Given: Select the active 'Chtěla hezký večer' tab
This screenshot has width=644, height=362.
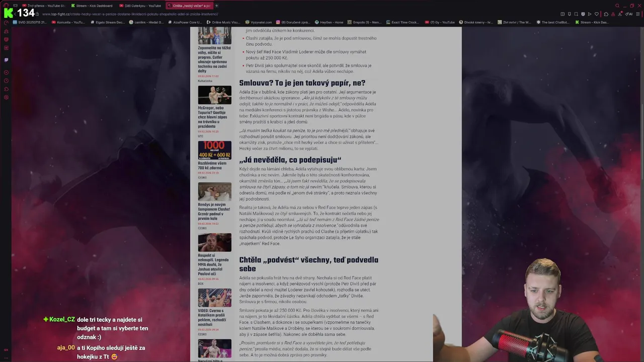Looking at the screenshot, I should click(x=189, y=6).
